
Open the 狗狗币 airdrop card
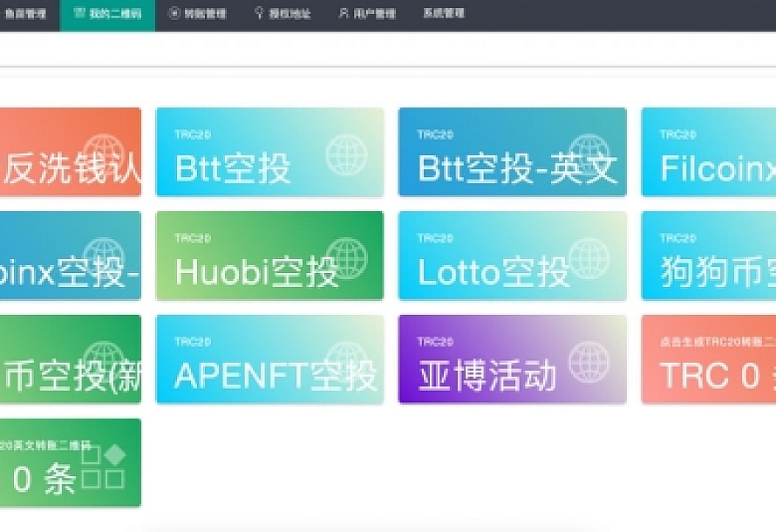[x=708, y=256]
